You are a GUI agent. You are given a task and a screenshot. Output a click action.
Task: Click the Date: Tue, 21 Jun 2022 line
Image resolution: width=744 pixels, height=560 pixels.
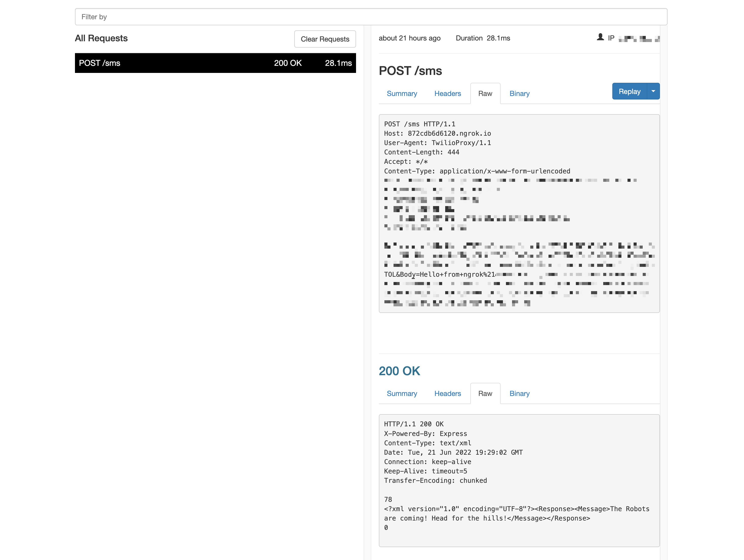pos(453,453)
